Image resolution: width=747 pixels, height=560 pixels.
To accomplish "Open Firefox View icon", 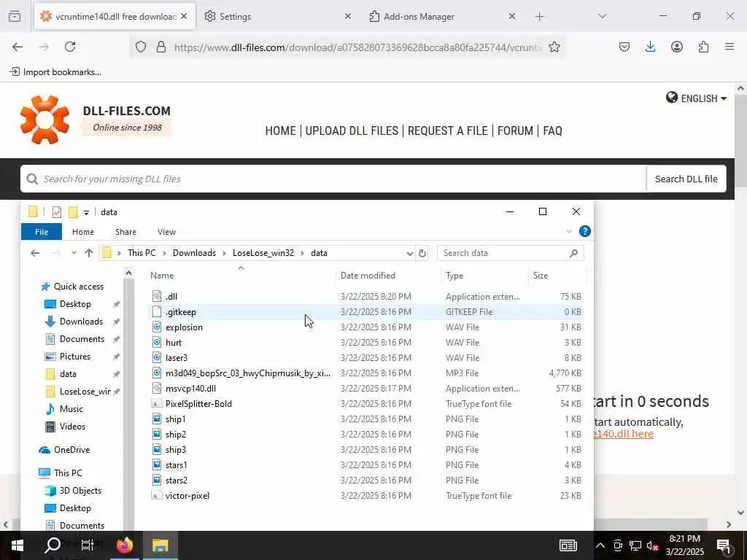I will (15, 16).
